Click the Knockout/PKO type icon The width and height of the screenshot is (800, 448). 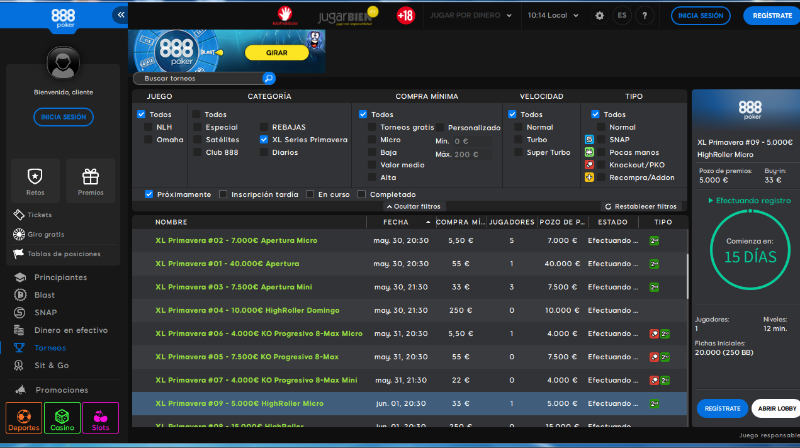(x=589, y=165)
